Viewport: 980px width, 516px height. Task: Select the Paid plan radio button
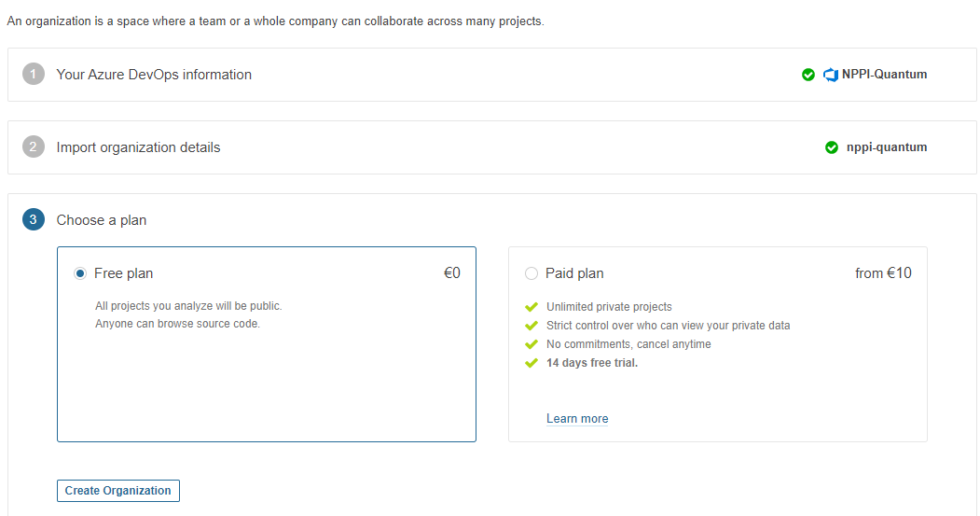click(531, 273)
